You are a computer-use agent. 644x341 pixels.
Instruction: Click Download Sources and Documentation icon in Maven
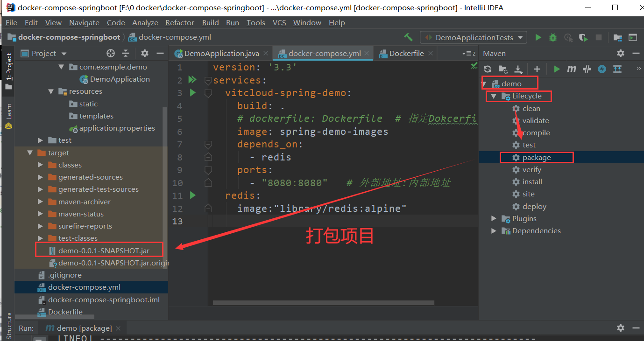(x=518, y=69)
